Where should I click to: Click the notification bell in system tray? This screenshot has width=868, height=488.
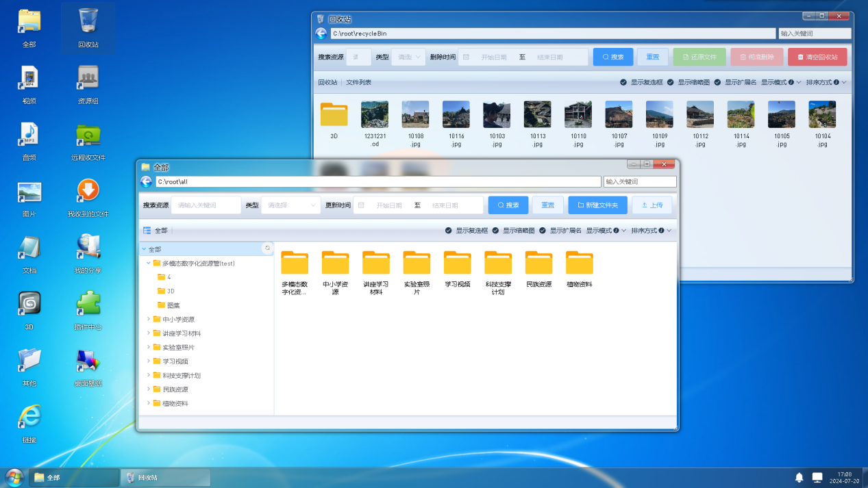(x=799, y=477)
